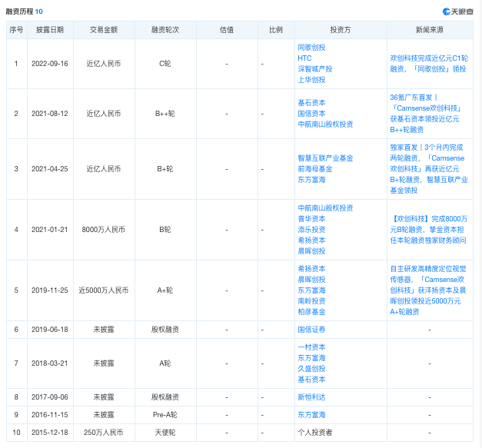Open investor link 同歌创投
Viewport: 482px width, 448px height.
[311, 47]
